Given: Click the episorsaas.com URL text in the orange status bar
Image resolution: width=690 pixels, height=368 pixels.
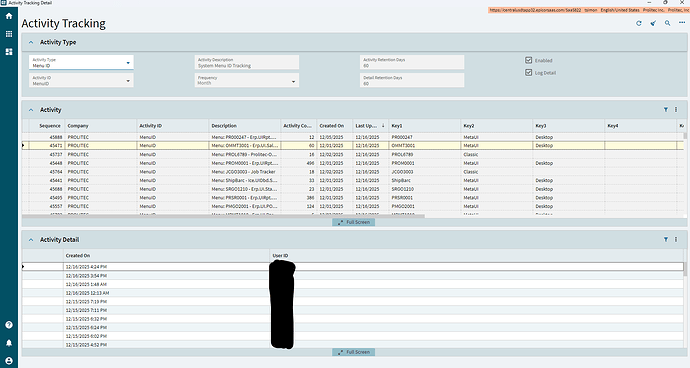Looking at the screenshot, I should coord(535,10).
